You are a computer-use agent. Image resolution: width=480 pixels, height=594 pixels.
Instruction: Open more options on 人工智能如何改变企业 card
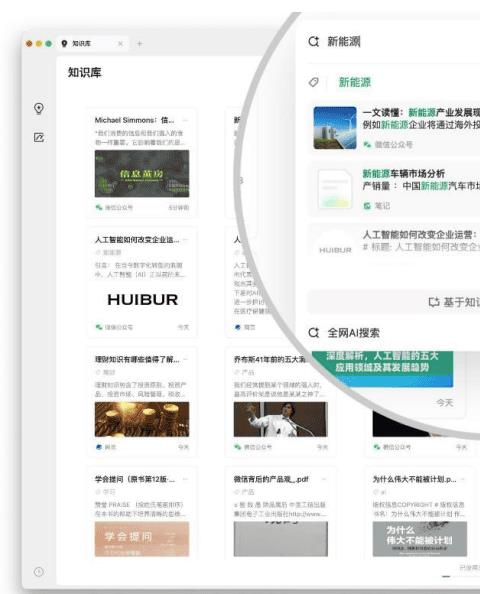pyautogui.click(x=185, y=239)
